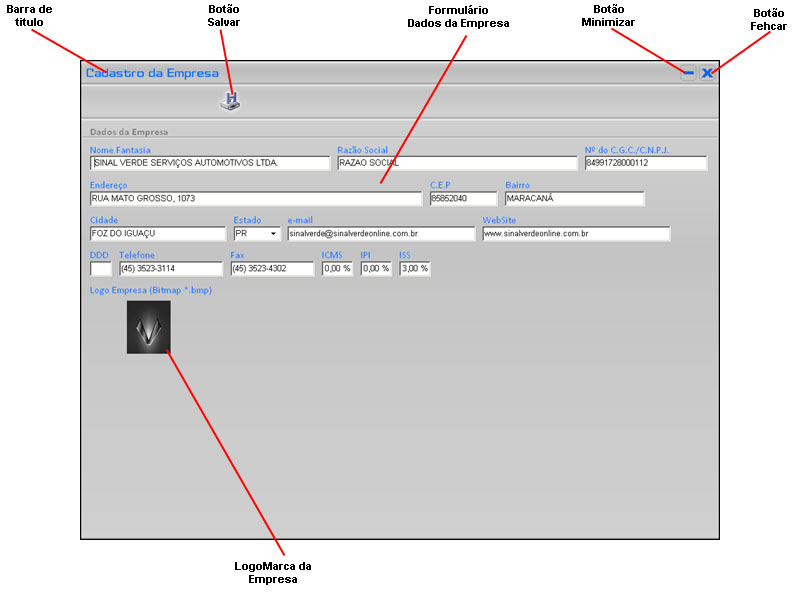The width and height of the screenshot is (800, 600).
Task: Click the Save (Salvar) disk icon
Action: pyautogui.click(x=232, y=100)
